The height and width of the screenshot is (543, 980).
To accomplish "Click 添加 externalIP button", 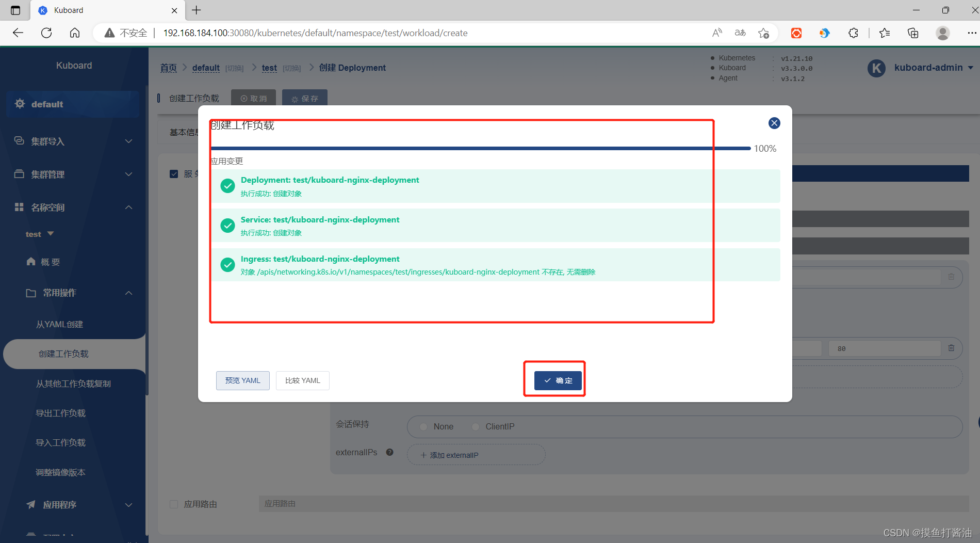I will point(476,455).
